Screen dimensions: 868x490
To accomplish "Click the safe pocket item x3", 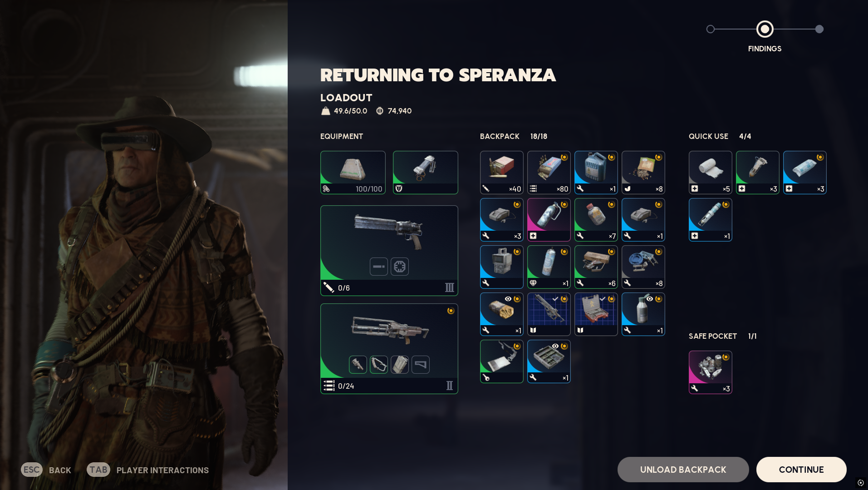I will [710, 372].
